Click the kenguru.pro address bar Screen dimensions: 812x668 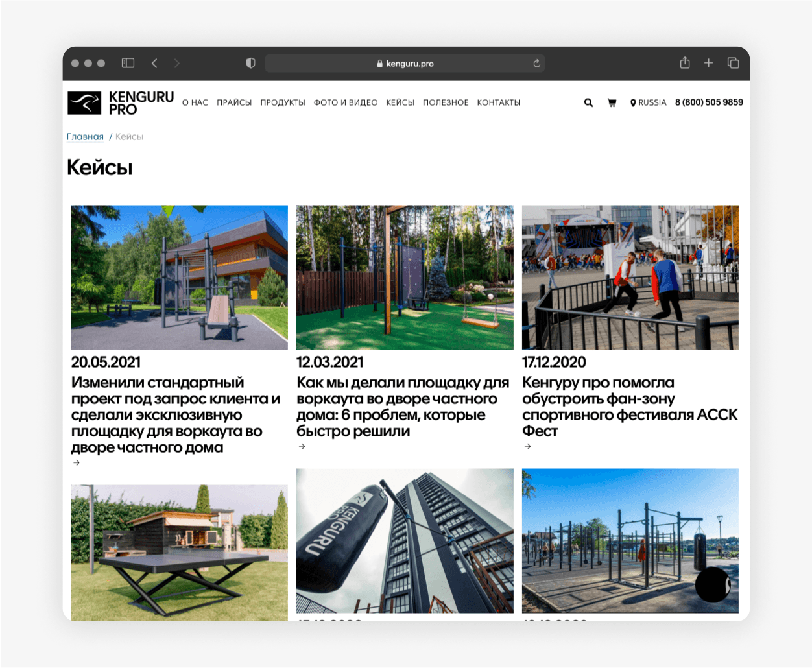coord(405,64)
